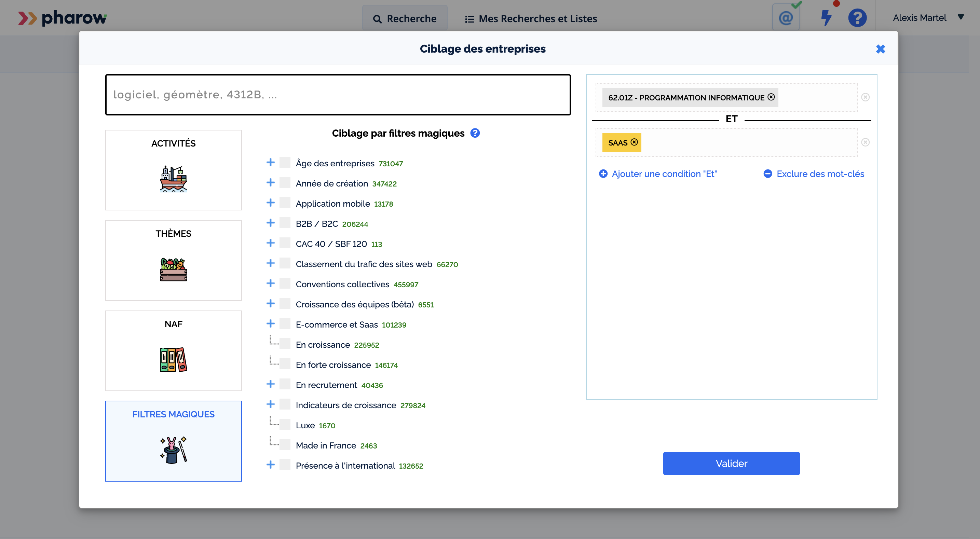Delete the SAAS condition row
The image size is (980, 539).
(x=865, y=142)
